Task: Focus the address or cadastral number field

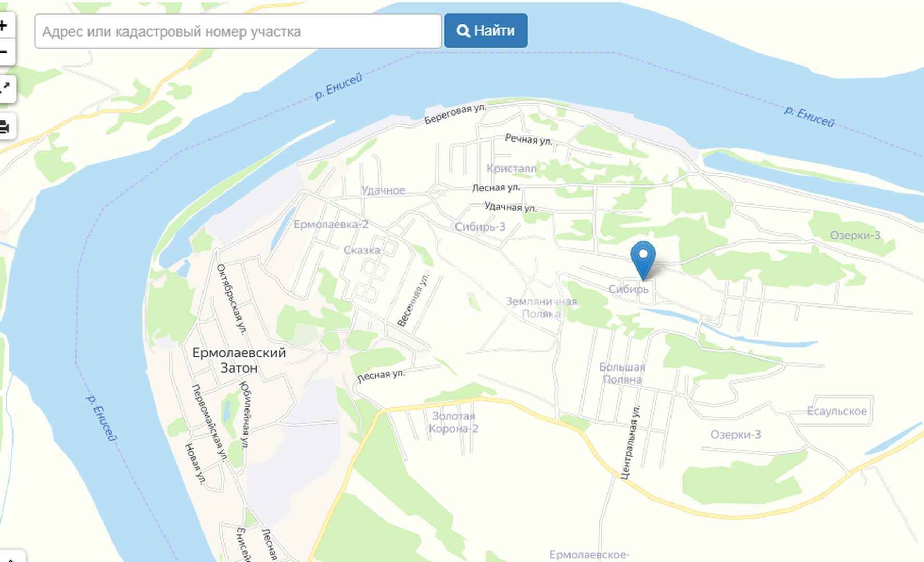Action: [238, 31]
